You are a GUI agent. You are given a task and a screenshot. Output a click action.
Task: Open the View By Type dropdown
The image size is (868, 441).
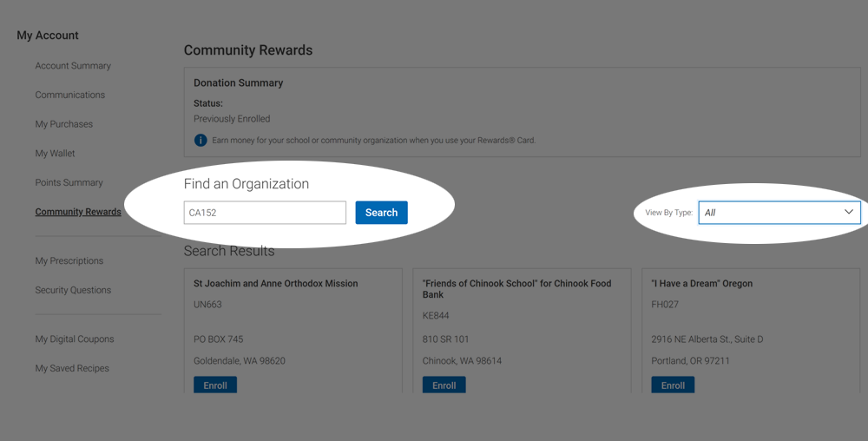(x=779, y=213)
